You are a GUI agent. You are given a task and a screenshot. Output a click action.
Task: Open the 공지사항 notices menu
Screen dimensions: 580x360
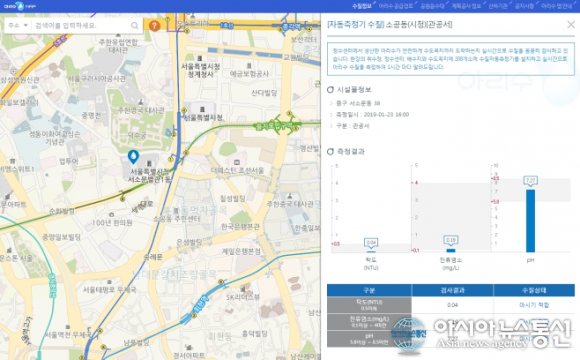(x=525, y=6)
